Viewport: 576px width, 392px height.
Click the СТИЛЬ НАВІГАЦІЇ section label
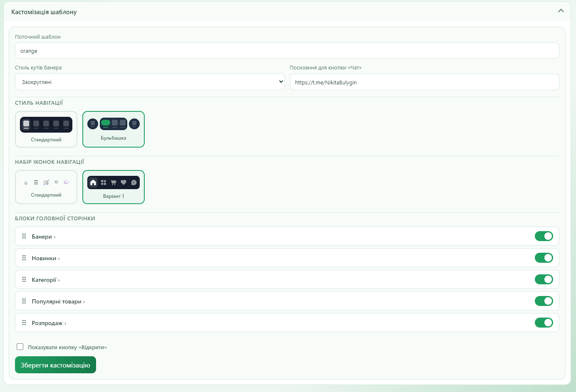[39, 103]
